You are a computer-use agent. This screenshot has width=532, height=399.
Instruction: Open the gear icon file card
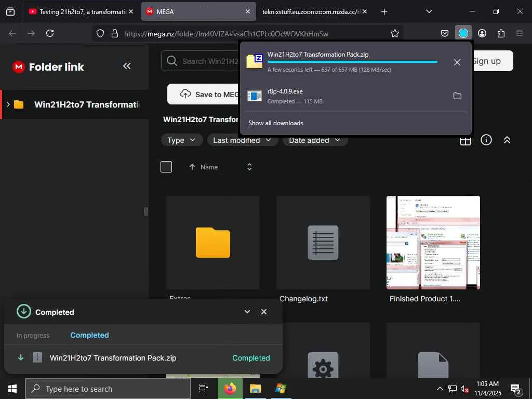click(323, 351)
